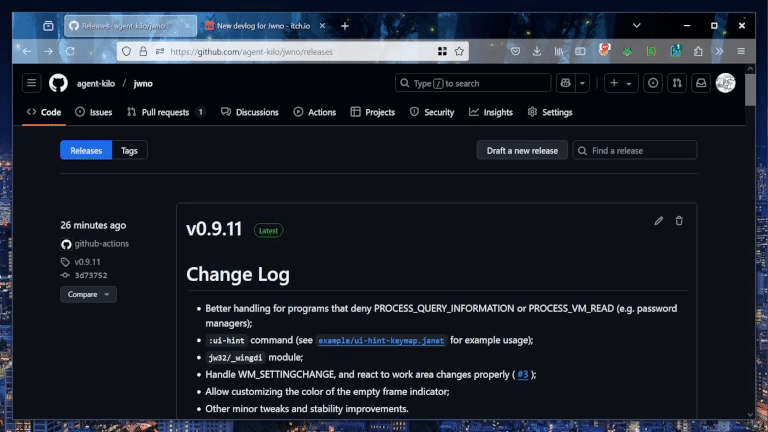Viewport: 768px width, 432px height.
Task: Toggle the Firefox sidebar icon
Action: click(580, 51)
